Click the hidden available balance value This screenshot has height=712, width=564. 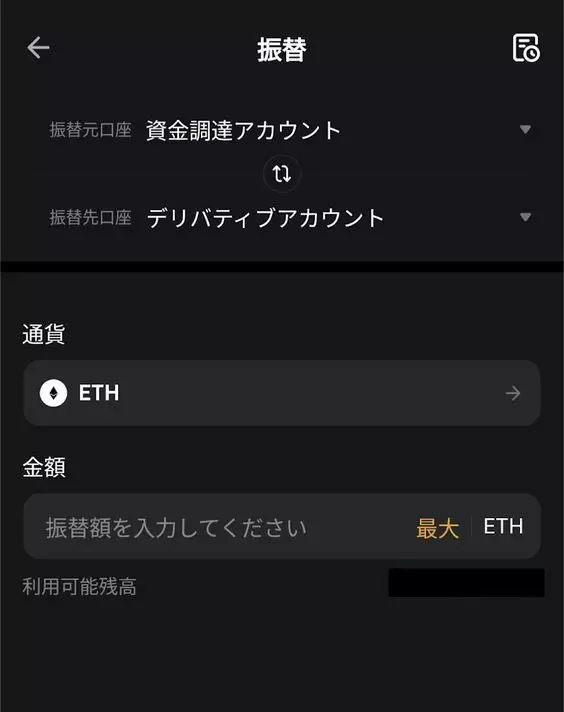coord(466,583)
